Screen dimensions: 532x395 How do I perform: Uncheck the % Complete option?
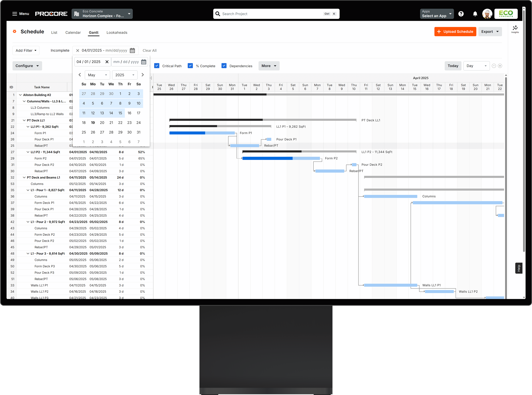tap(190, 66)
